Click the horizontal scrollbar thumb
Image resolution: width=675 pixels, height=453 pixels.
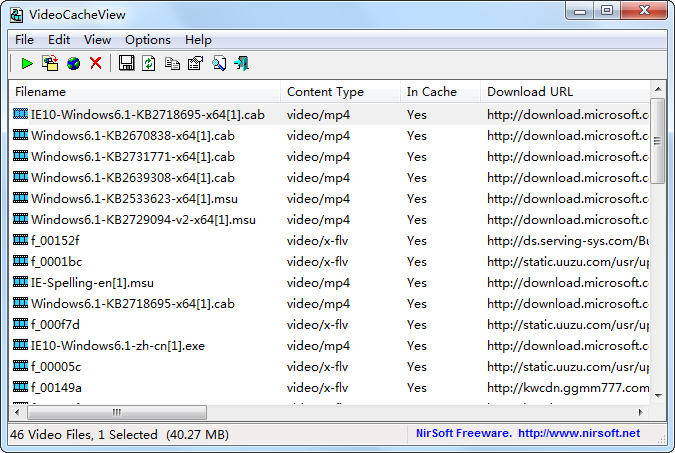[x=117, y=413]
